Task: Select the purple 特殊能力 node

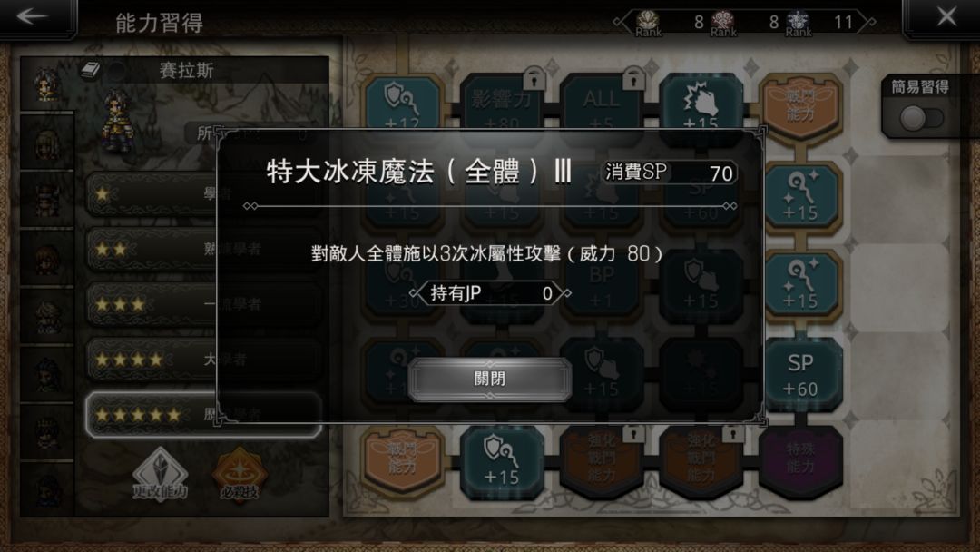Action: coord(800,460)
